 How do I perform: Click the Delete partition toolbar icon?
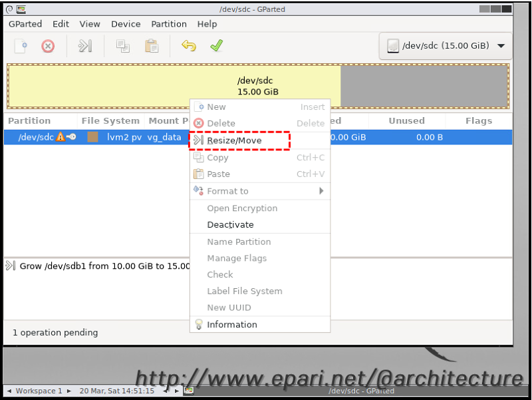(x=48, y=46)
